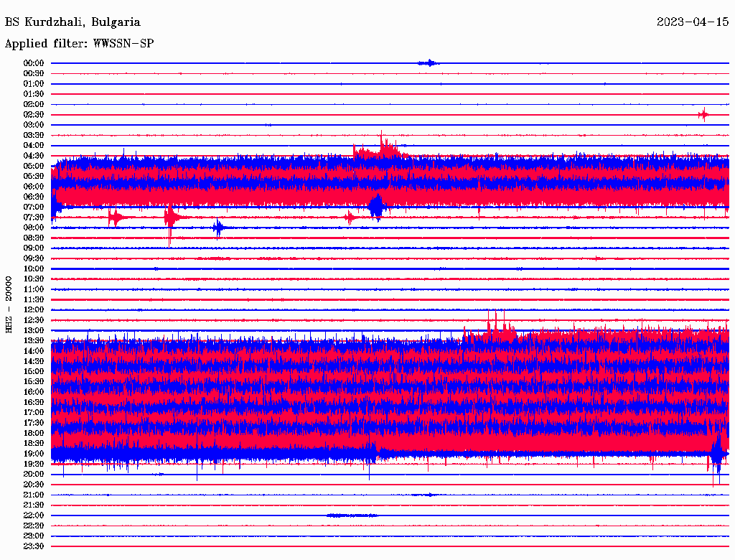735x560 pixels.
Task: Click the station title BS Kurdzhali, Bulgaria
Action: [72, 22]
